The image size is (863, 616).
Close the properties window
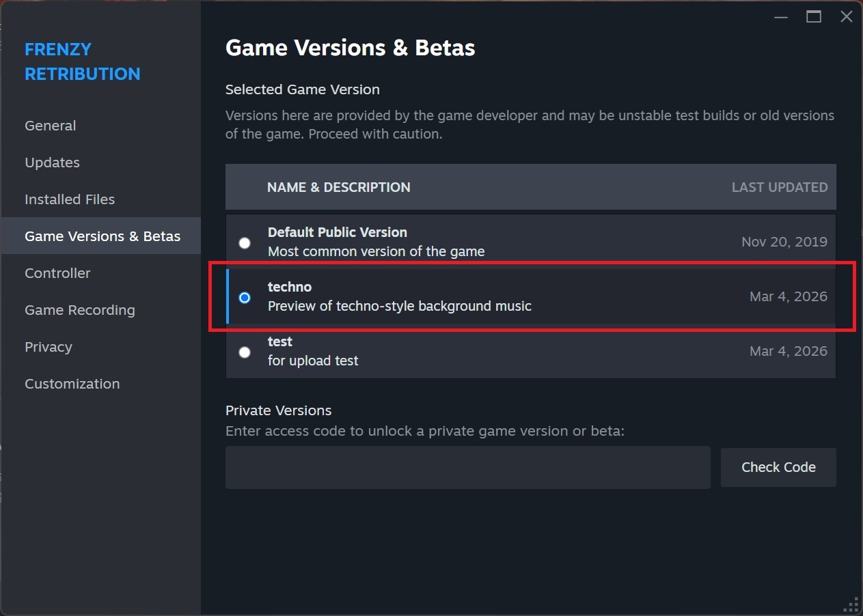coord(846,17)
